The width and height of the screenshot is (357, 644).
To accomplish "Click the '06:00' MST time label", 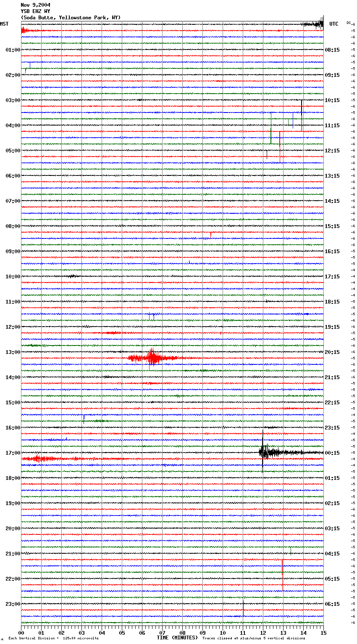I will tap(13, 176).
